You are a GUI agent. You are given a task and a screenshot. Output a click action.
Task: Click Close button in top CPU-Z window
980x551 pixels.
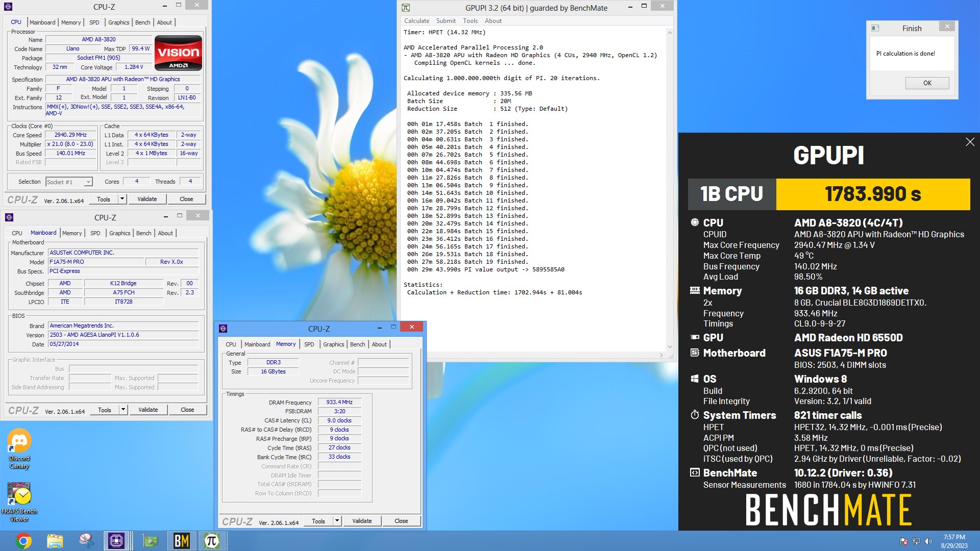(186, 199)
